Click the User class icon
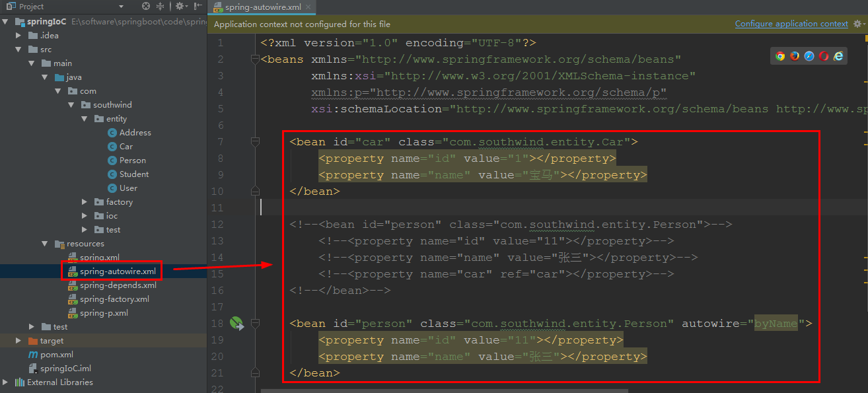 pos(112,188)
